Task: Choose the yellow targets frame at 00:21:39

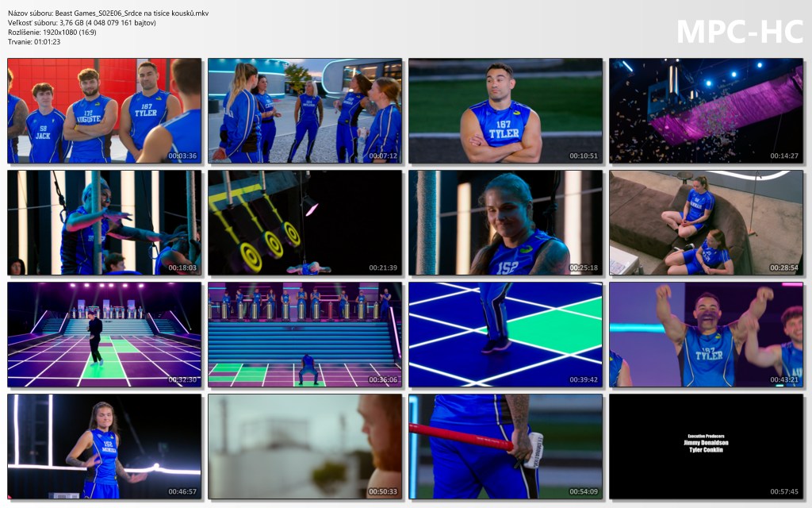Action: click(x=305, y=222)
